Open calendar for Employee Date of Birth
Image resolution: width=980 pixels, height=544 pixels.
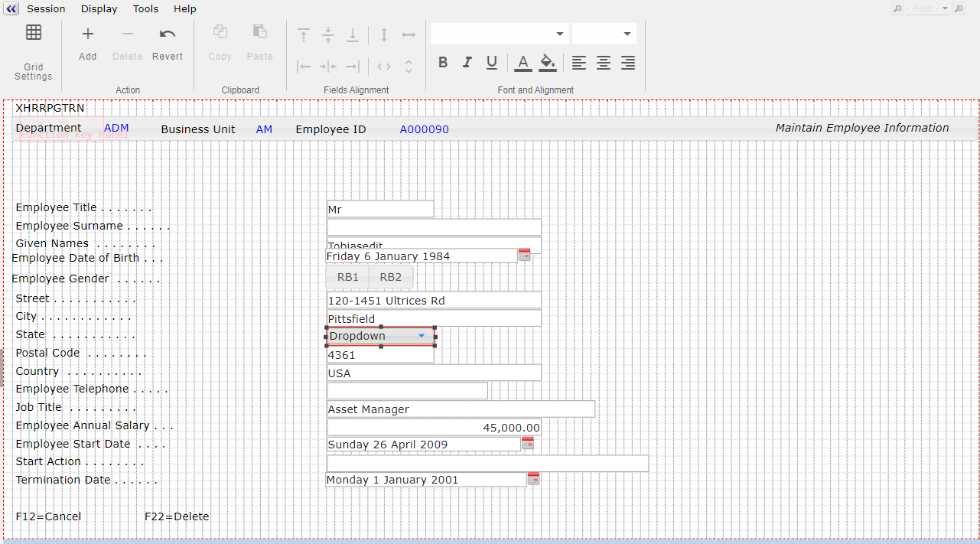click(524, 256)
